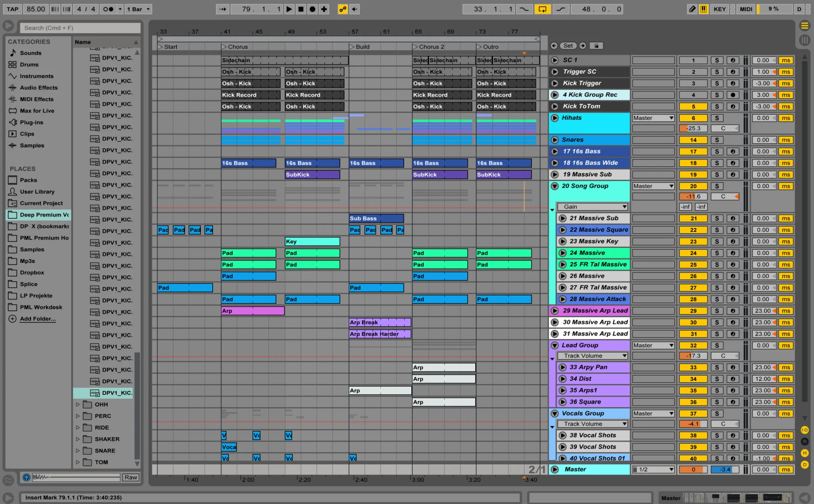This screenshot has width=814, height=504.
Task: Stop playback in the transport bar
Action: tap(301, 9)
